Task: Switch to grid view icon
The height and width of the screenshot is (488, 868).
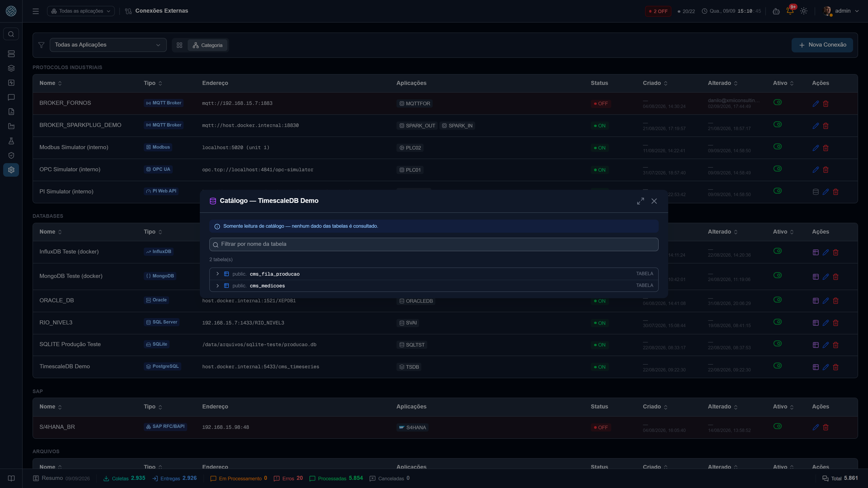Action: pos(179,45)
